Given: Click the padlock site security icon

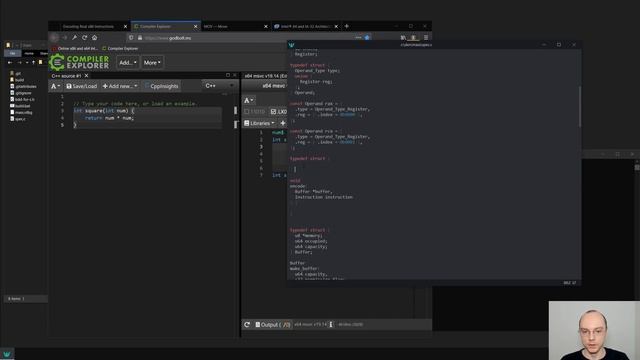Looking at the screenshot, I should point(140,38).
